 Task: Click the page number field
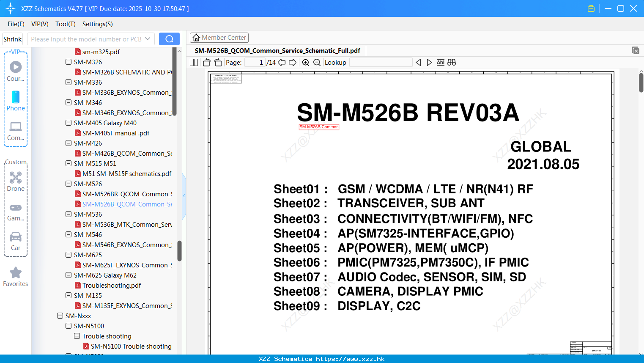255,62
